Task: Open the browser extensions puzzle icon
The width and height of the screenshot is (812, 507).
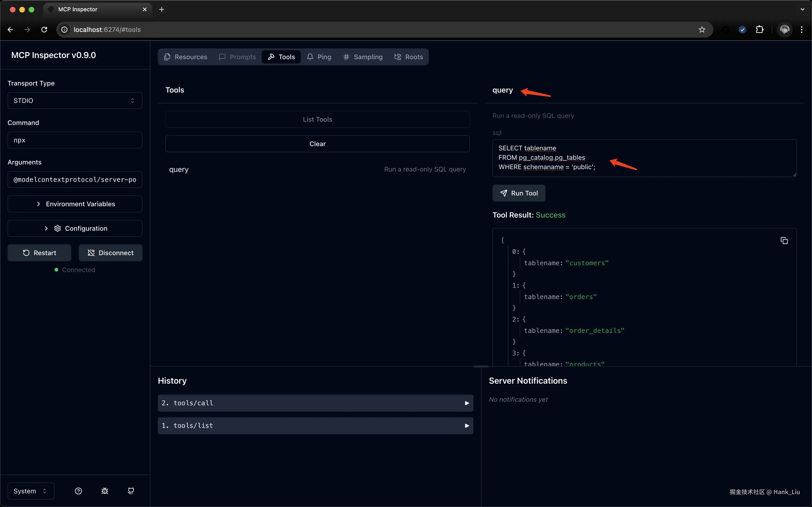Action: [x=760, y=30]
